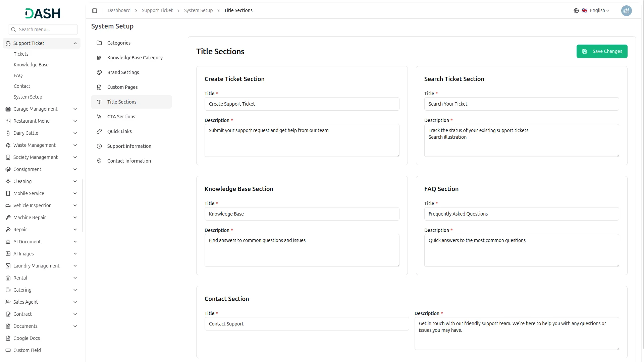Viewport: 644px width, 362px height.
Task: Open the Knowledge Base submenu item
Action: coord(31,65)
